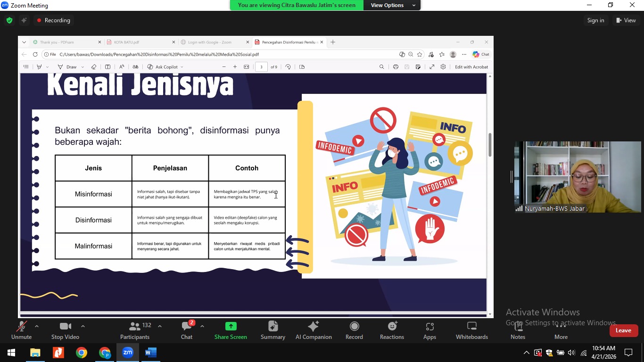644x362 pixels.
Task: Open the meeting Summary
Action: point(273,330)
